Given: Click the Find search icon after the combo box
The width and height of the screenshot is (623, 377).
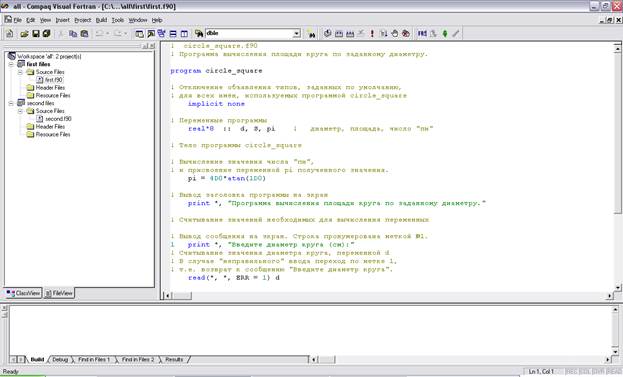Looking at the screenshot, I should click(x=312, y=35).
